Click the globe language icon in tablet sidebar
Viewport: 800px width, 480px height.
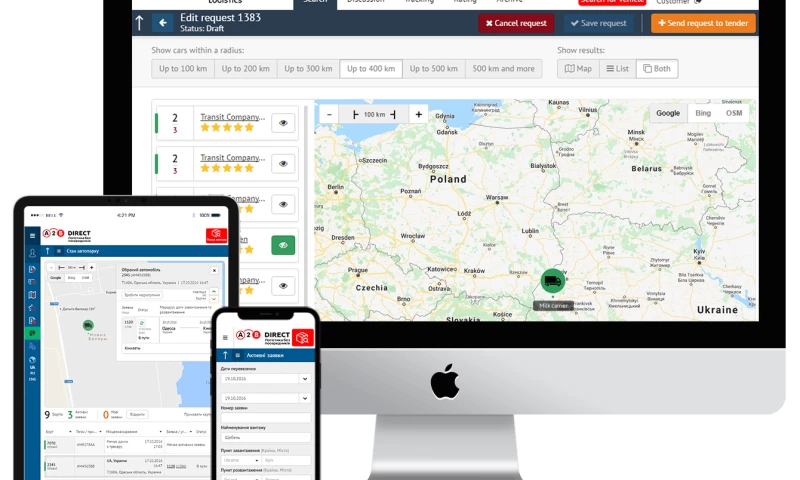tap(32, 360)
